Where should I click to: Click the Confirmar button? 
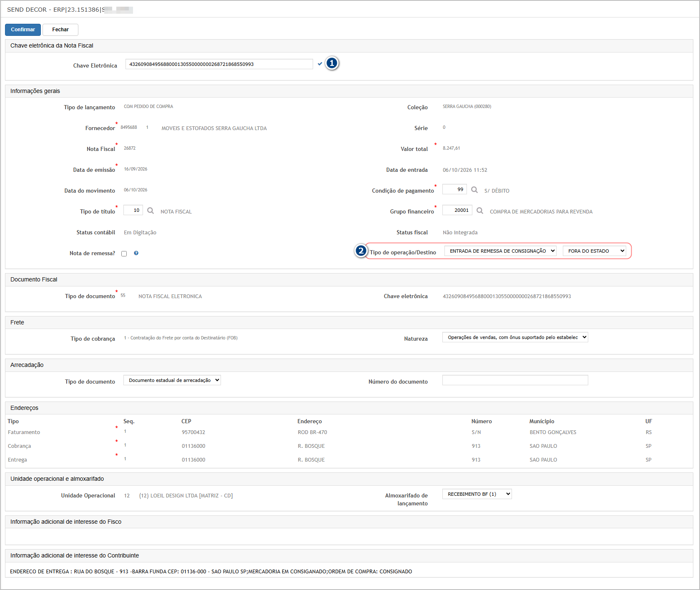coord(23,30)
